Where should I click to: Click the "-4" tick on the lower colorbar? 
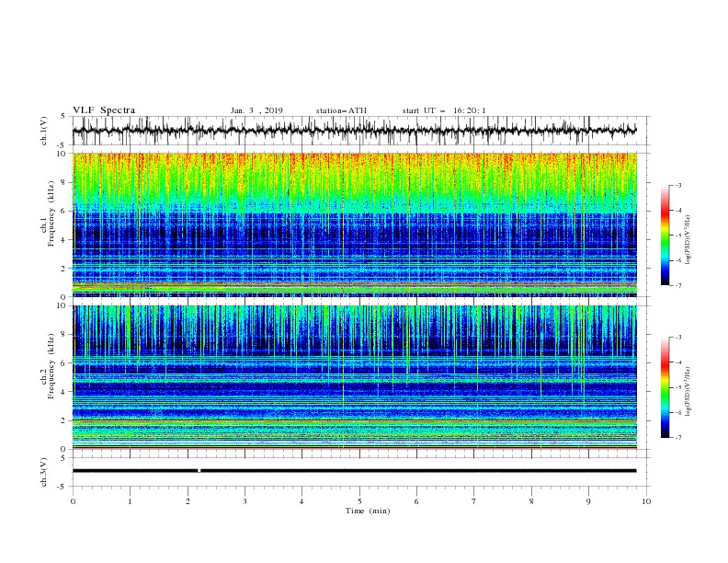[x=677, y=362]
